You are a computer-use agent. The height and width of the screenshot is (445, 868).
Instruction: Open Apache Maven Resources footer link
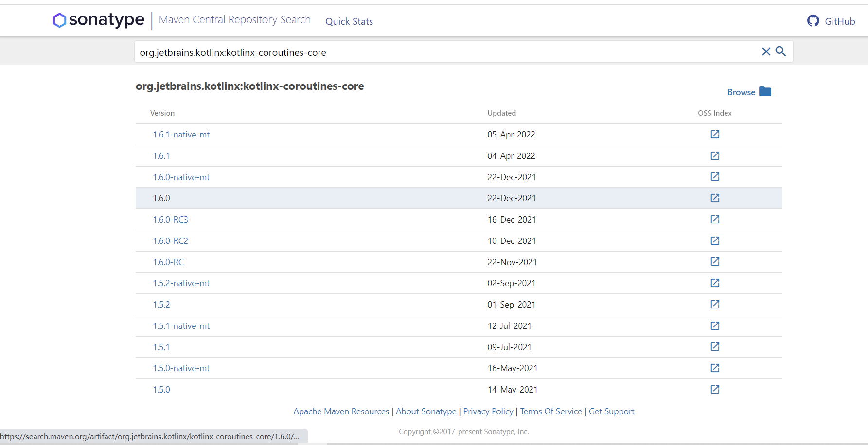pyautogui.click(x=341, y=411)
